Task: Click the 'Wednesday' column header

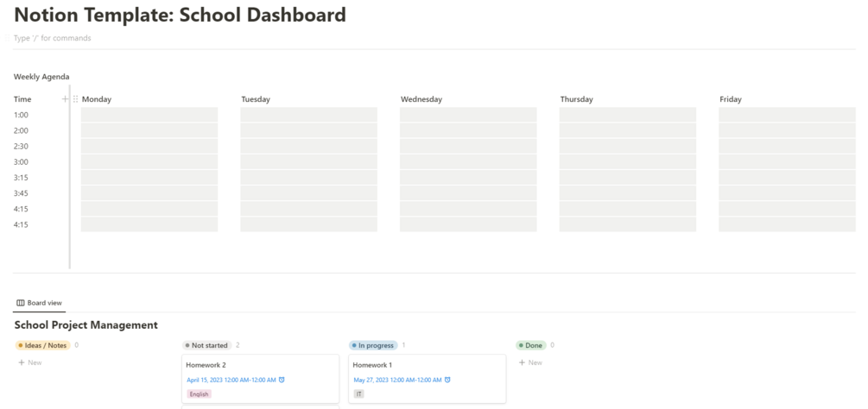Action: 421,99
